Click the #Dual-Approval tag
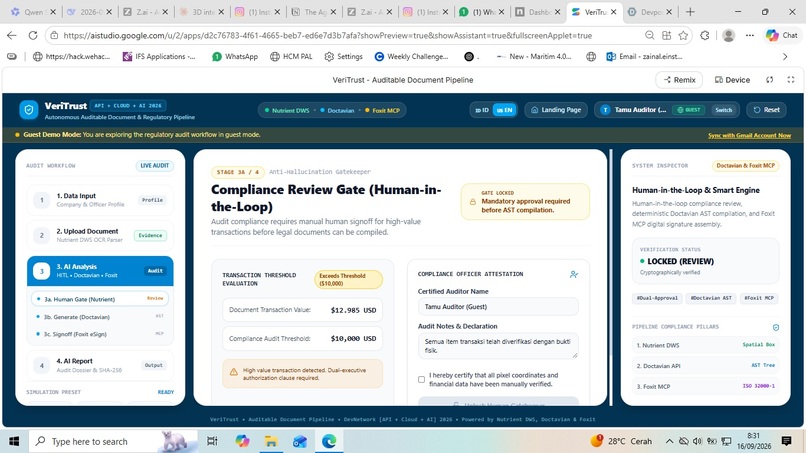This screenshot has width=806, height=453. (x=657, y=298)
